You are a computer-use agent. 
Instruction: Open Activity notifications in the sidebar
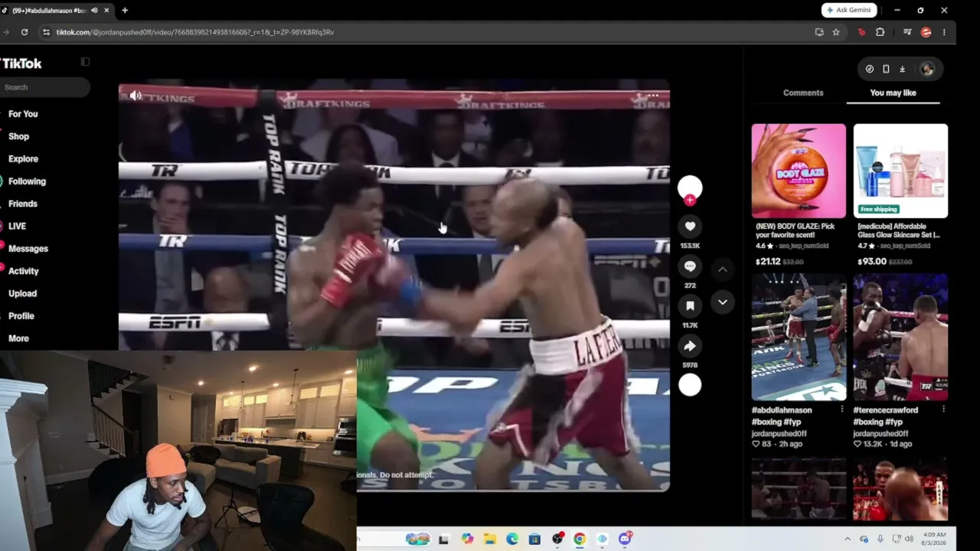tap(23, 271)
